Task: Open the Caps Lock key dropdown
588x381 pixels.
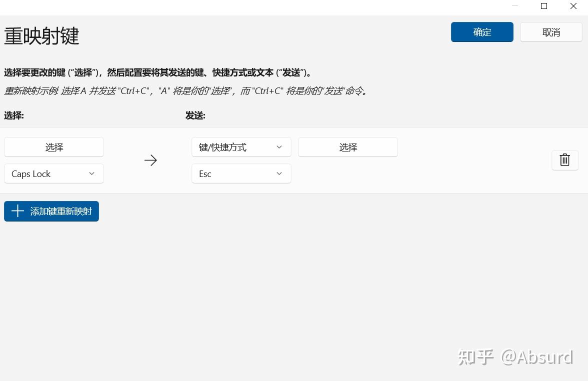Action: click(53, 173)
